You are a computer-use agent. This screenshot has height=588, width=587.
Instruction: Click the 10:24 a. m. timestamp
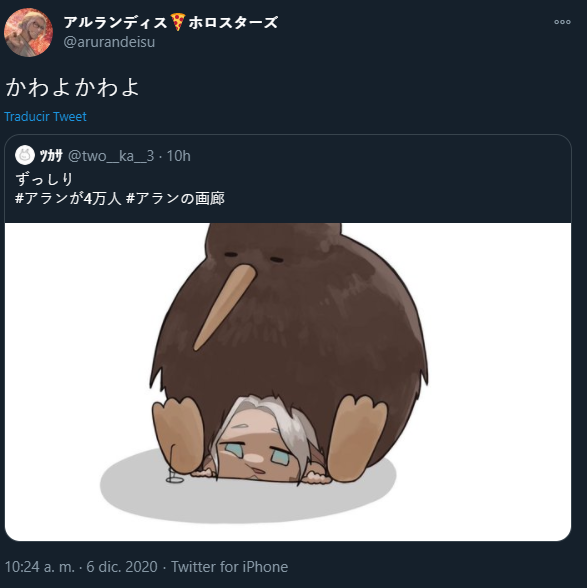(x=40, y=567)
